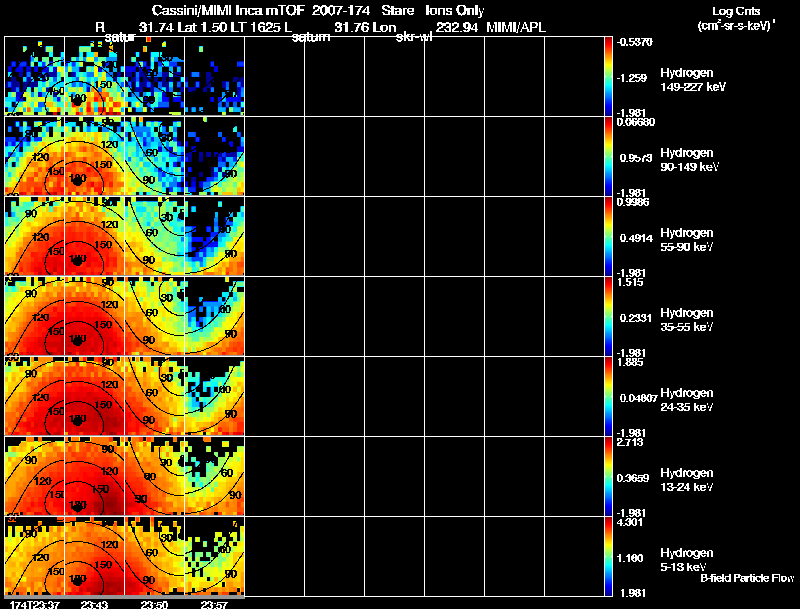Click the MIMI/APL credit text
Viewport: 800px width, 609px height.
click(516, 28)
